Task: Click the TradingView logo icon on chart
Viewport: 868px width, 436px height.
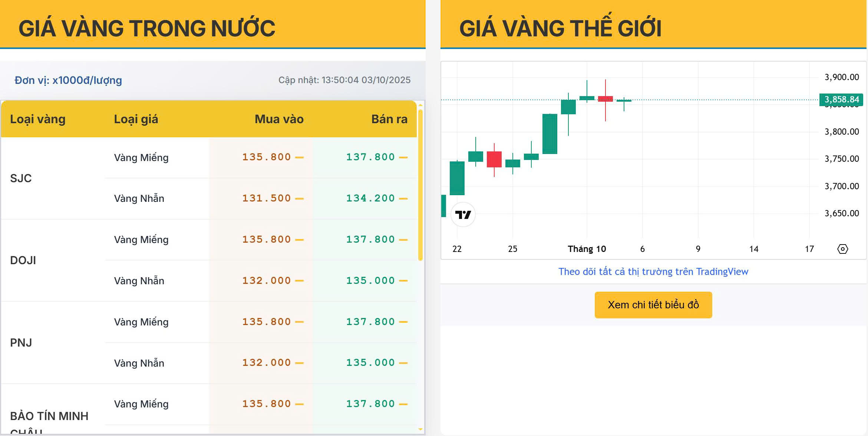Action: click(x=463, y=214)
